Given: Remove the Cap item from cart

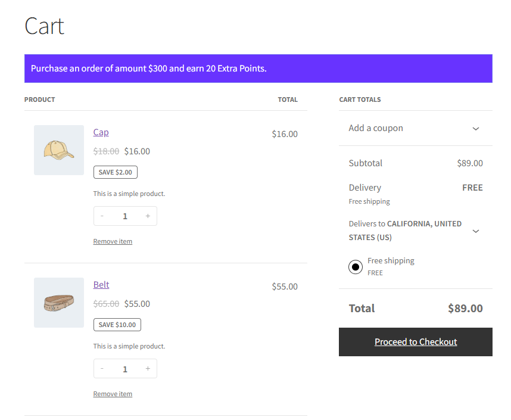Looking at the screenshot, I should 113,241.
